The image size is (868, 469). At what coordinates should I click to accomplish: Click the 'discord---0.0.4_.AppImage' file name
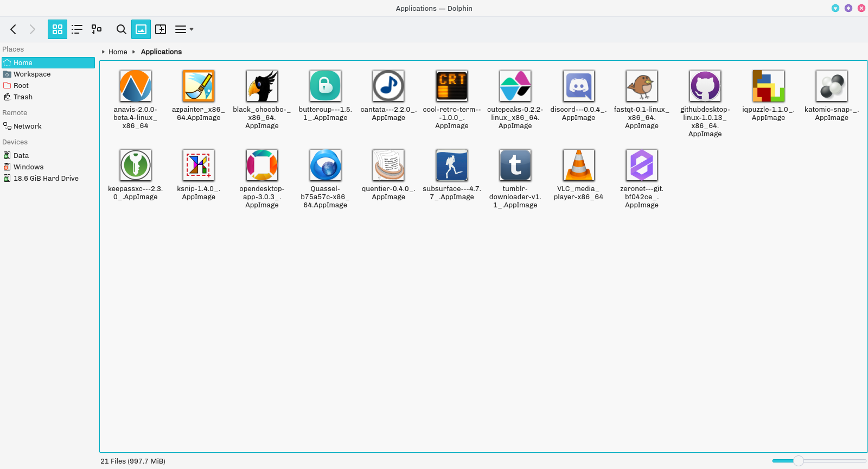coord(579,113)
